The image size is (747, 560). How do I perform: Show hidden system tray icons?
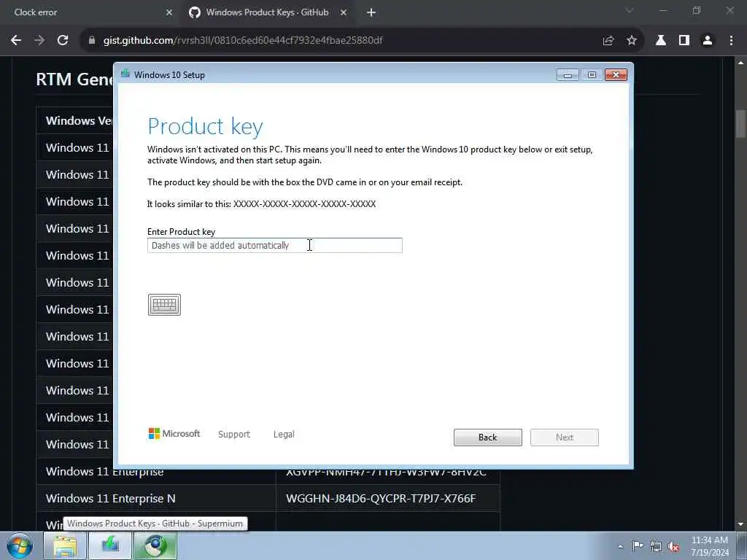620,546
